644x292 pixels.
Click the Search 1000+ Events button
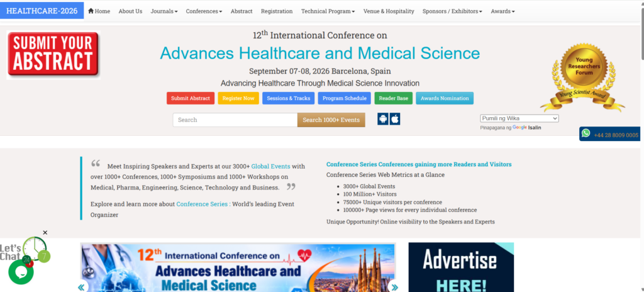[331, 120]
